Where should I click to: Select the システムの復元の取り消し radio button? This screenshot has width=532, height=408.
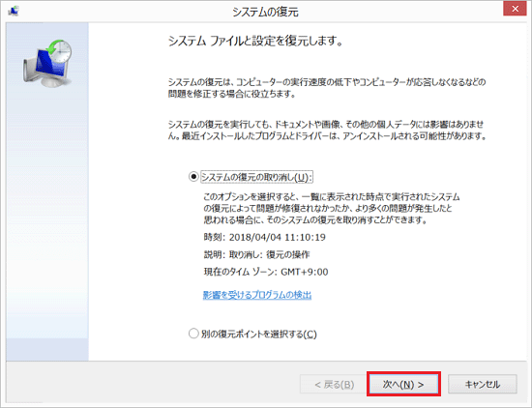point(193,177)
